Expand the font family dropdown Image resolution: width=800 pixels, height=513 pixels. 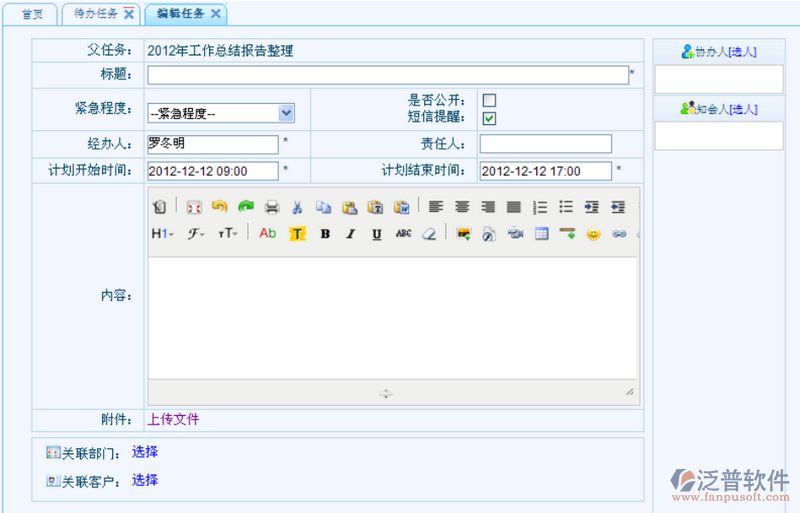click(195, 234)
